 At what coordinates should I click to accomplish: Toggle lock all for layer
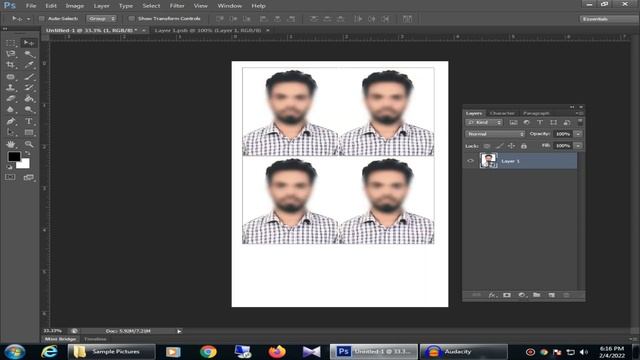[x=524, y=146]
